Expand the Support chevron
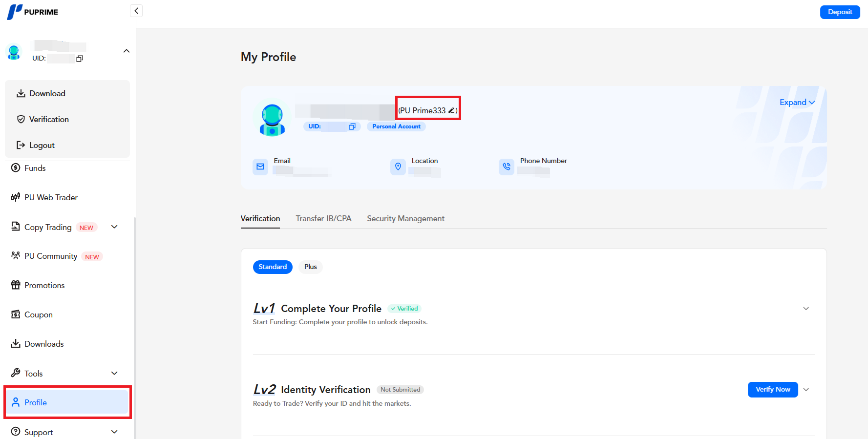868x439 pixels. click(114, 432)
